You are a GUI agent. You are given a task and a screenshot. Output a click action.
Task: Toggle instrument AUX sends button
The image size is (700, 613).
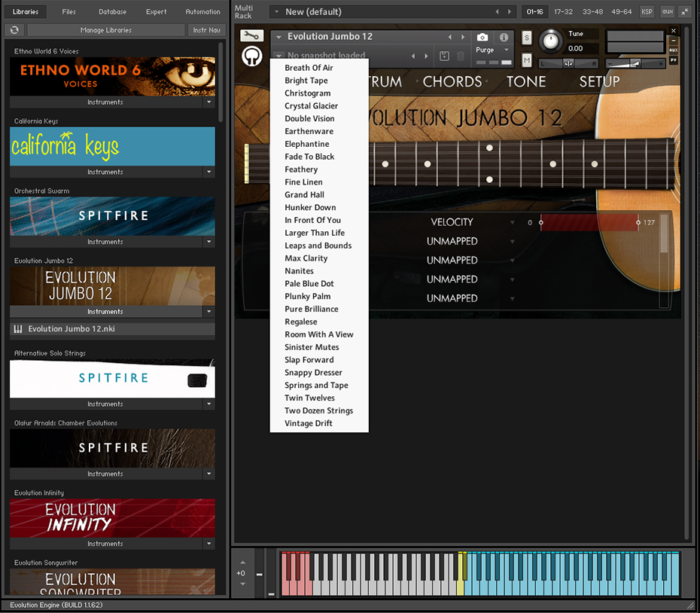[674, 50]
